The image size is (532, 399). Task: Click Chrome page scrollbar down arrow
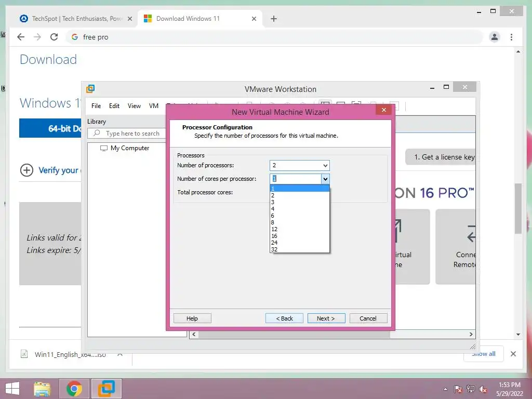(x=518, y=335)
